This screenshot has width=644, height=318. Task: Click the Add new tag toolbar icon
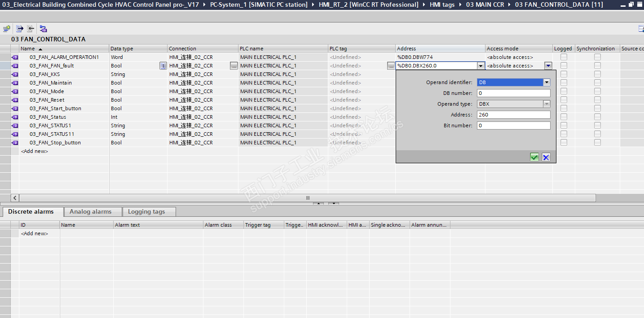click(x=6, y=28)
